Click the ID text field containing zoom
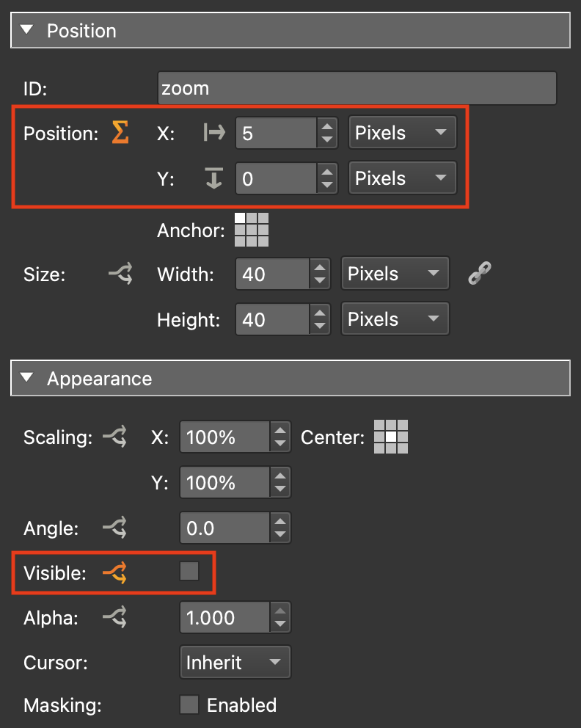 [357, 88]
